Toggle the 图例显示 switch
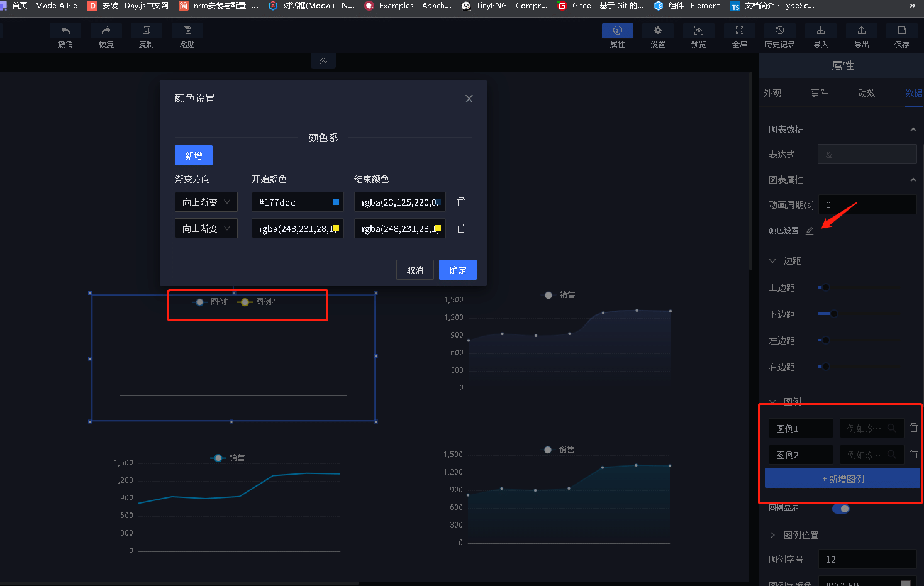 (x=840, y=509)
